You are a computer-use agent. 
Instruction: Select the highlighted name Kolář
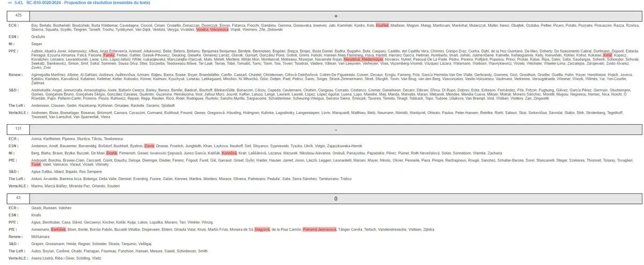608,55
